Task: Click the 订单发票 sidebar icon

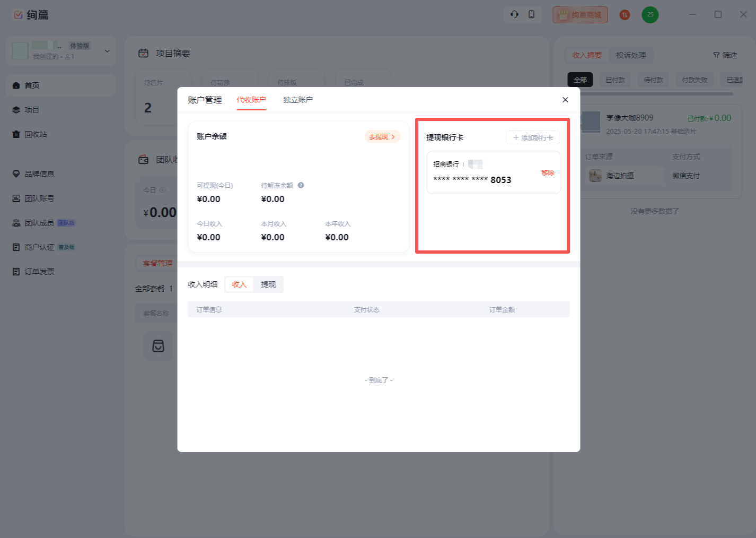Action: (16, 272)
